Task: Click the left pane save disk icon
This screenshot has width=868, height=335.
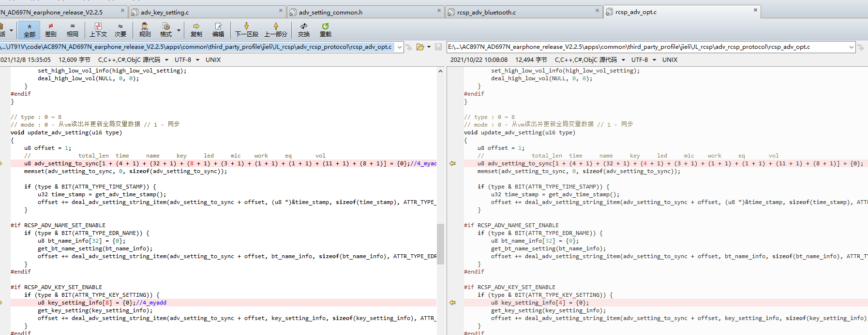Action: (x=438, y=47)
